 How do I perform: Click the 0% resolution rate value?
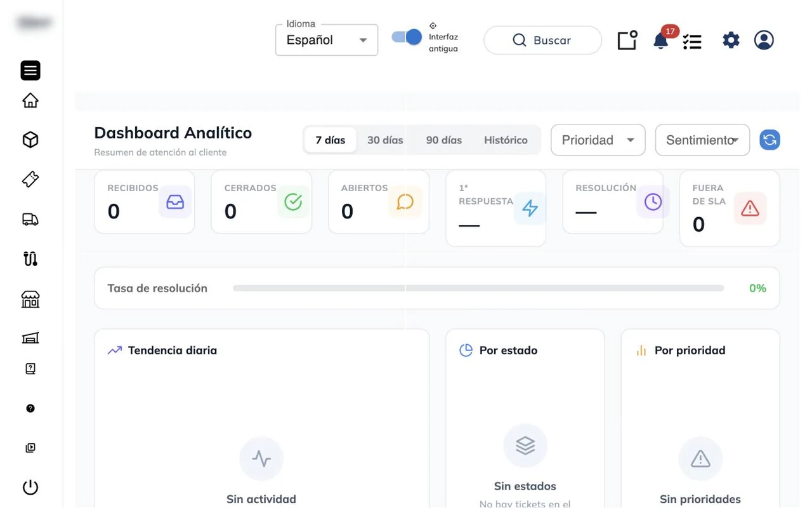(x=757, y=288)
